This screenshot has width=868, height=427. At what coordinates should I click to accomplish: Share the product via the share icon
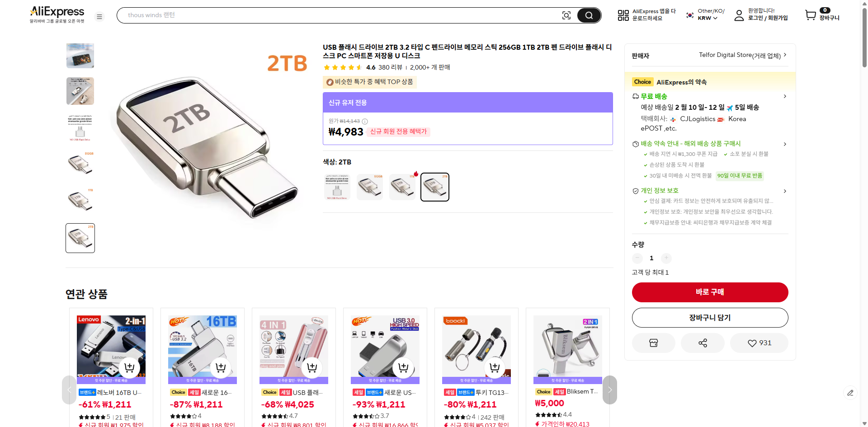(x=702, y=343)
